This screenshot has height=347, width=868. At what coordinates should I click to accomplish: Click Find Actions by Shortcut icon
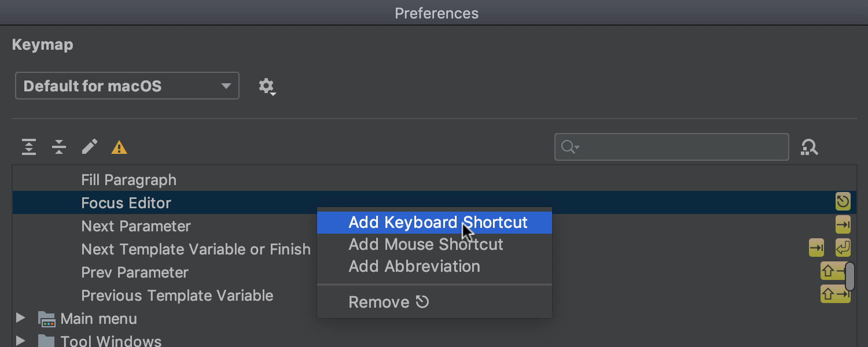click(x=809, y=147)
